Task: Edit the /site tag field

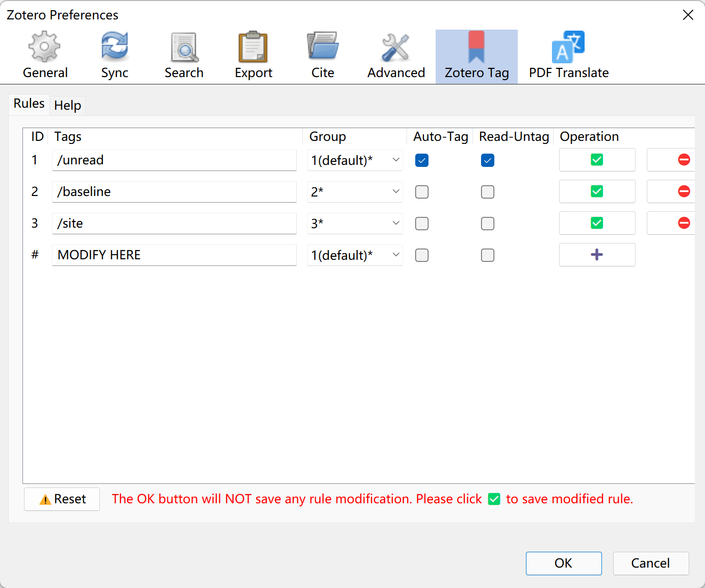Action: tap(174, 224)
